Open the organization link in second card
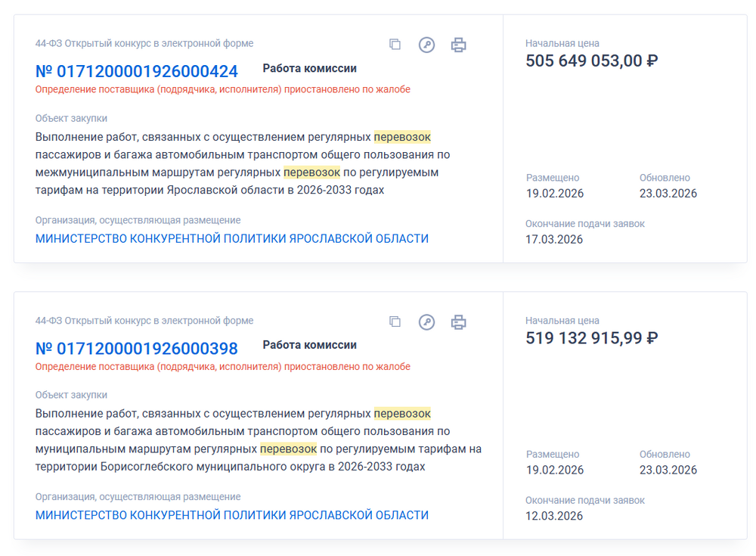The width and height of the screenshot is (756, 556). pos(231,515)
